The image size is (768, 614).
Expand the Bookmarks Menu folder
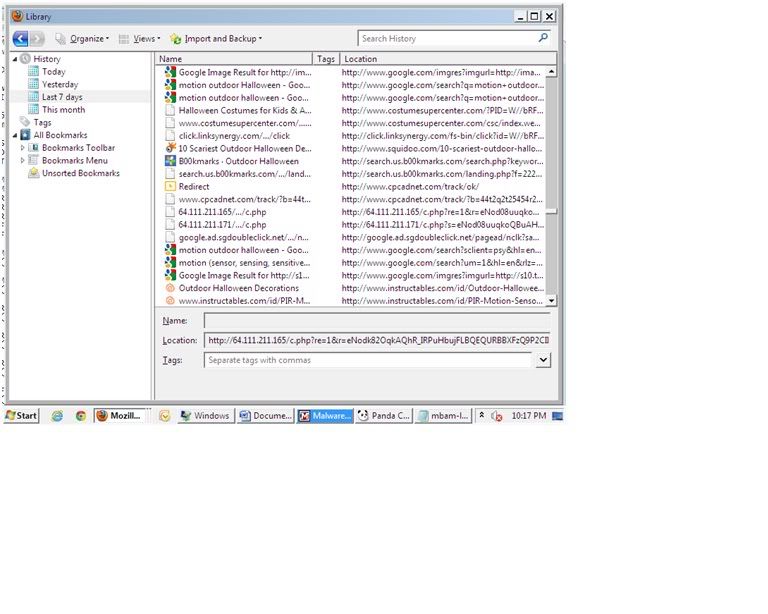tap(23, 161)
